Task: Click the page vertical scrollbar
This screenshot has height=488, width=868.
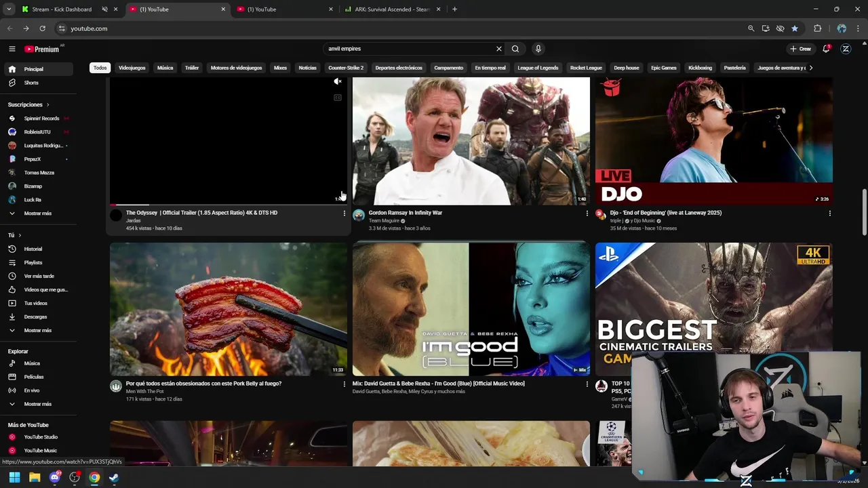Action: [x=864, y=211]
